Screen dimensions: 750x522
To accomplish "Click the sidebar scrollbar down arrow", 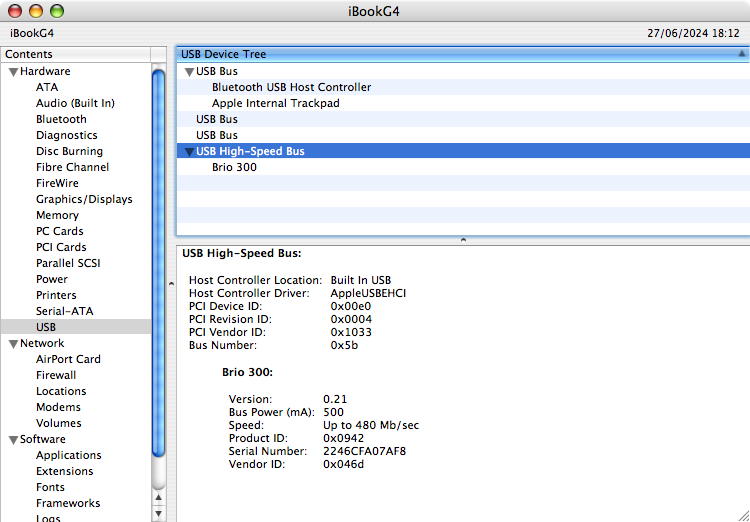I will (159, 513).
